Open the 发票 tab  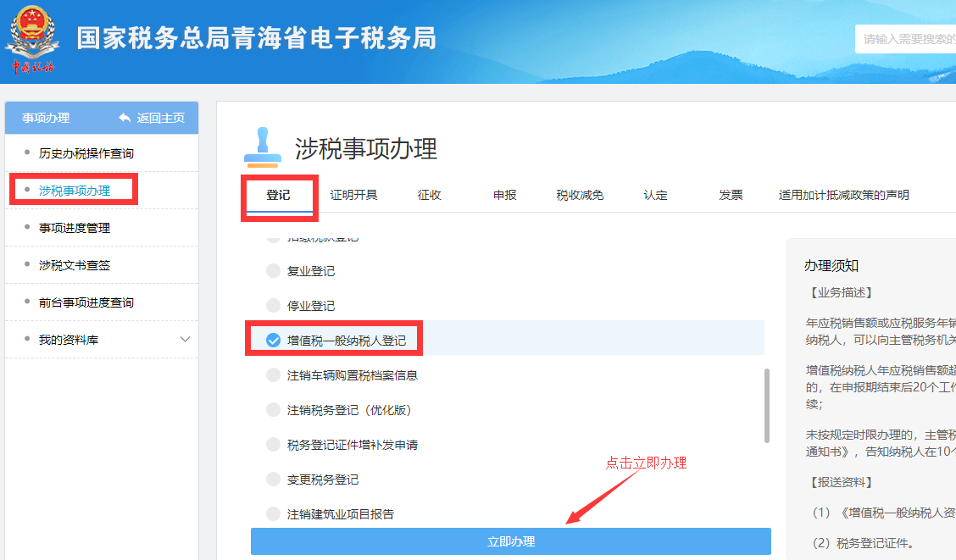pyautogui.click(x=731, y=194)
